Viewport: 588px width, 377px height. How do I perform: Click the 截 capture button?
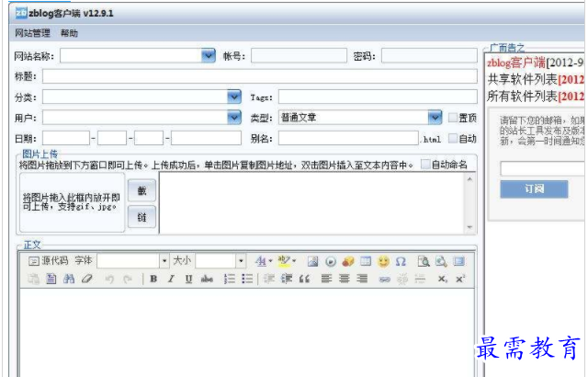(141, 190)
